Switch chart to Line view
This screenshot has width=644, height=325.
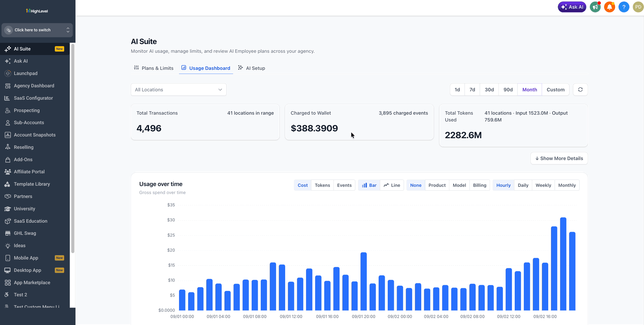[x=392, y=185]
